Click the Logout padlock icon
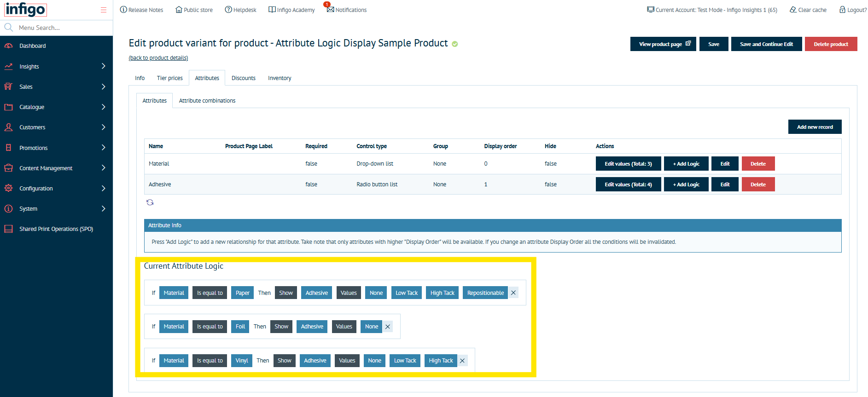Image resolution: width=868 pixels, height=397 pixels. [842, 9]
